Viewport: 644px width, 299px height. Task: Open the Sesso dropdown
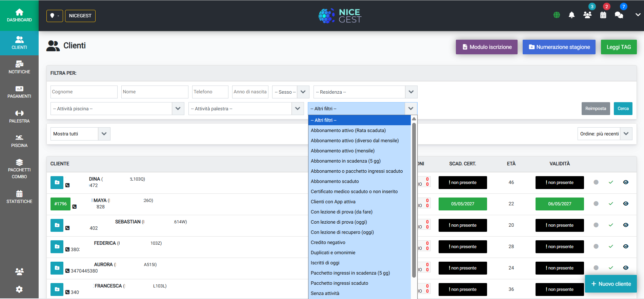(x=290, y=92)
